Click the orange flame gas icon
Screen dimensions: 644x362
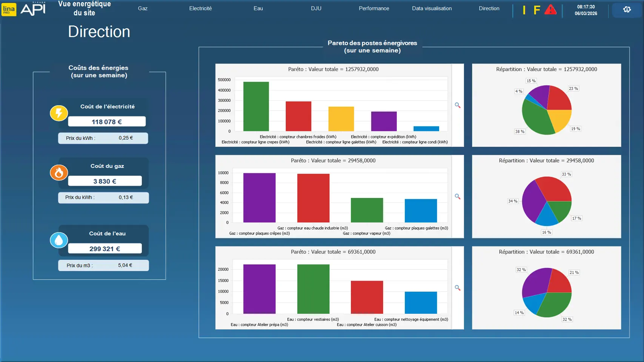(59, 173)
